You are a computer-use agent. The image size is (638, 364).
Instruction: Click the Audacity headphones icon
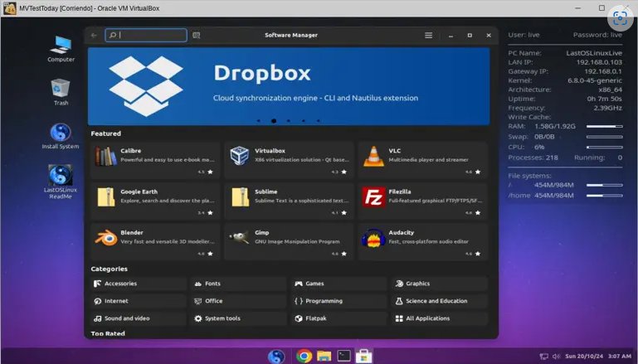tap(373, 238)
